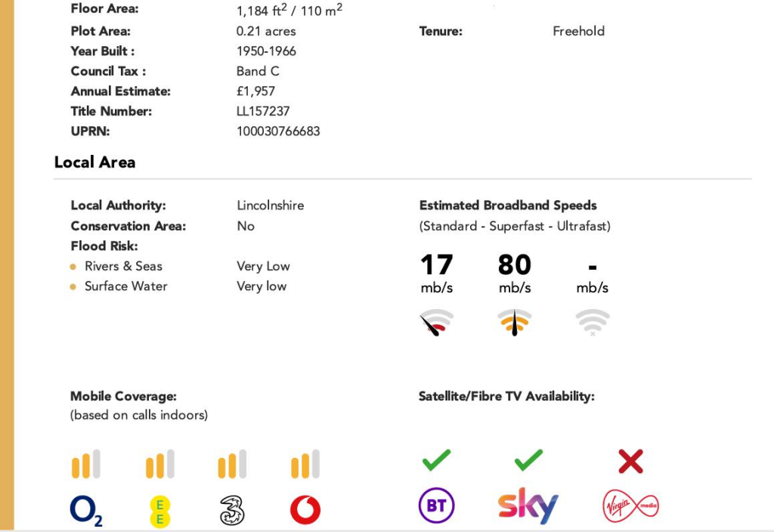774x532 pixels.
Task: Click the O2 network logo
Action: (x=85, y=511)
